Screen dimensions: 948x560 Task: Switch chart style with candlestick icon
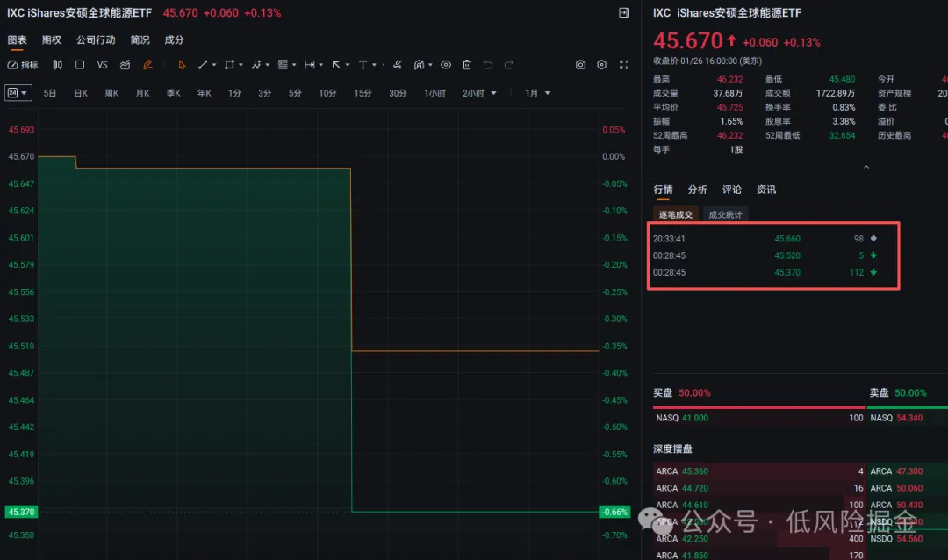pyautogui.click(x=57, y=65)
